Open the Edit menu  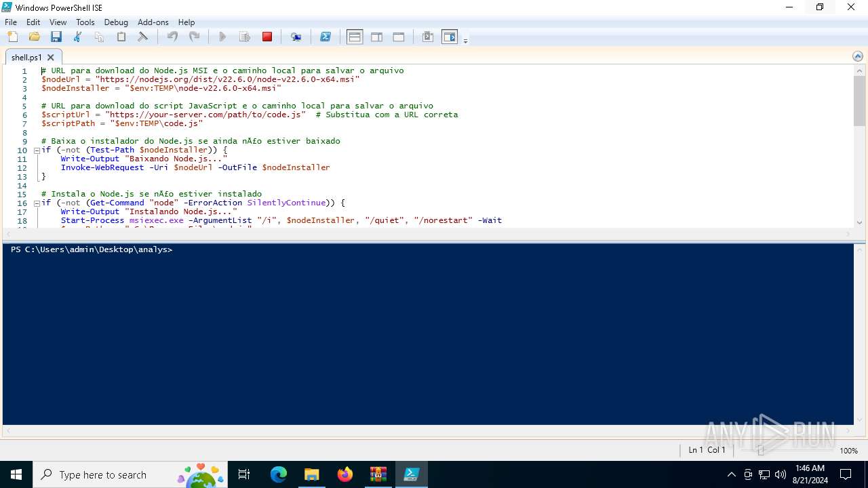[33, 22]
